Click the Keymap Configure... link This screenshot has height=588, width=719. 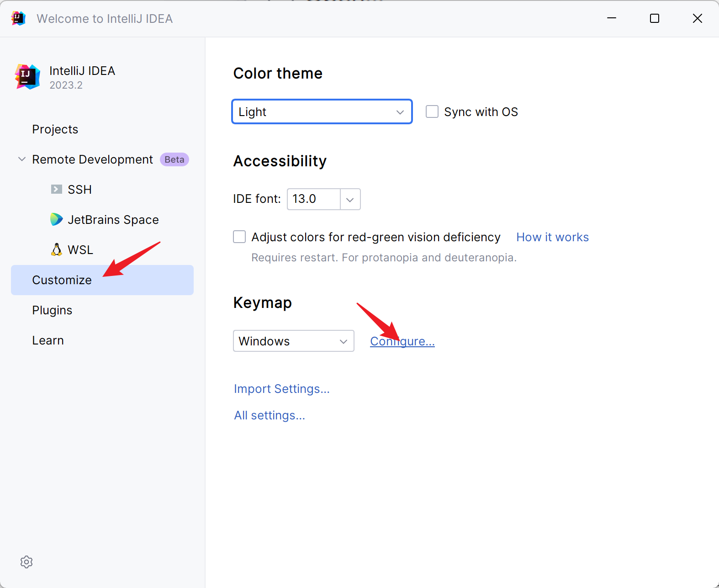coord(402,341)
